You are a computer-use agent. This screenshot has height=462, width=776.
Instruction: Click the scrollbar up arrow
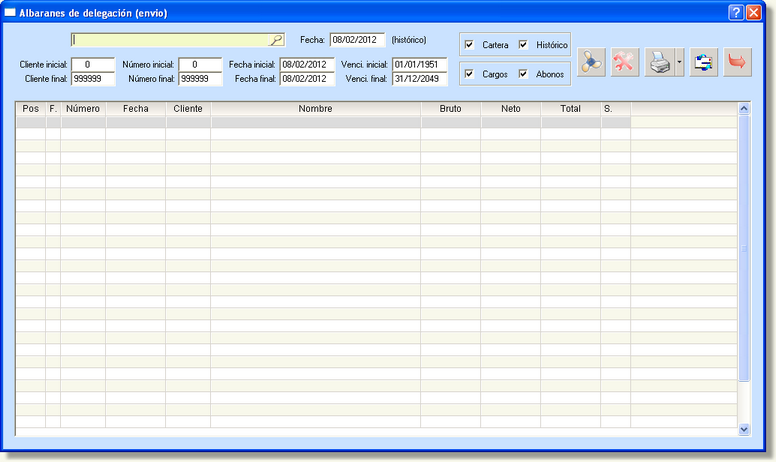(744, 108)
